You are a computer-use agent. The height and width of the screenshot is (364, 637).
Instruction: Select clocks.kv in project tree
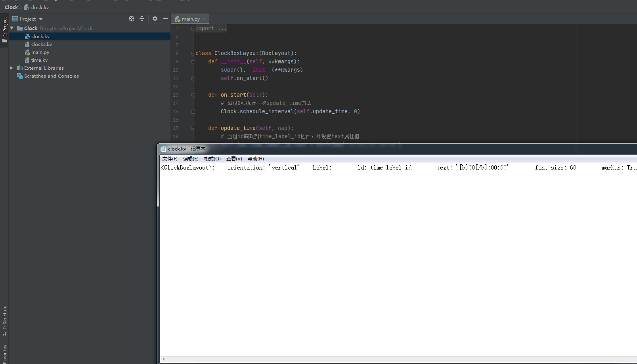coord(41,44)
